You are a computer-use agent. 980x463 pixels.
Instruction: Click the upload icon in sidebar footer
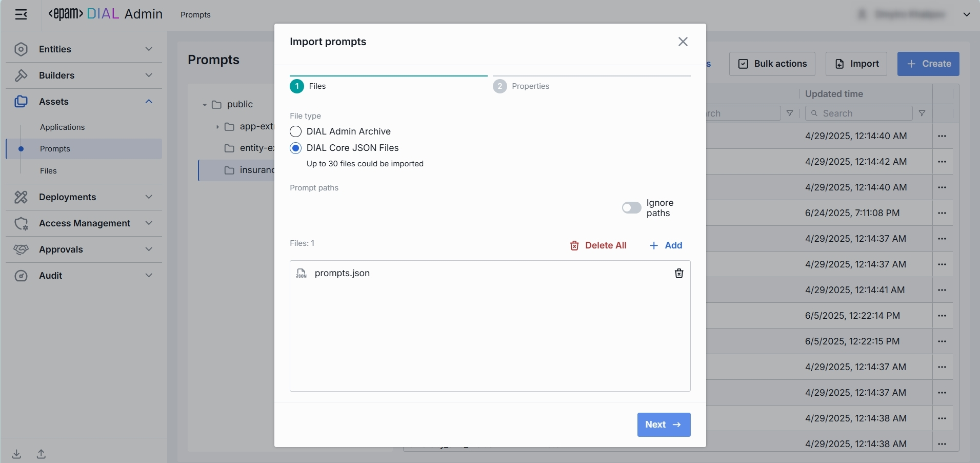tap(42, 454)
